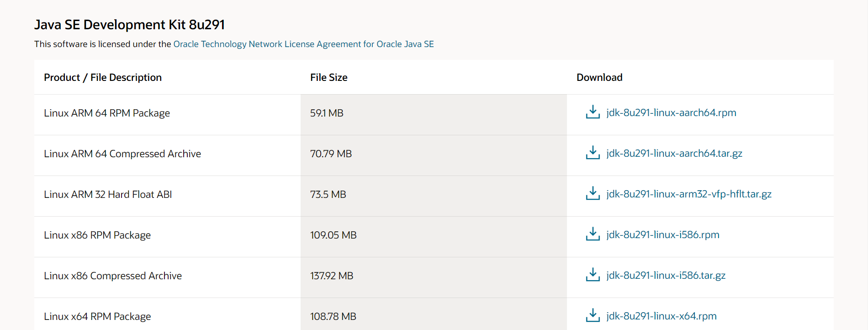The image size is (868, 330).
Task: Click the Java SE Development Kit 8u291 heading
Action: pos(129,25)
